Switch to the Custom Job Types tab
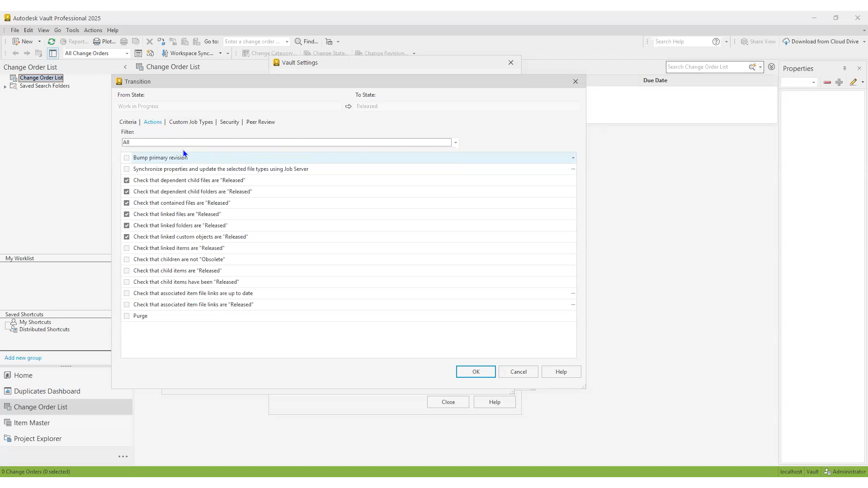Image resolution: width=868 pixels, height=488 pixels. tap(191, 122)
